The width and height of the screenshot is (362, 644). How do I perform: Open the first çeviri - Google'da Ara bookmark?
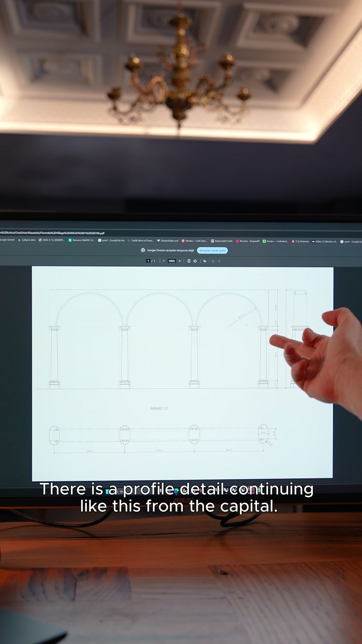click(111, 240)
